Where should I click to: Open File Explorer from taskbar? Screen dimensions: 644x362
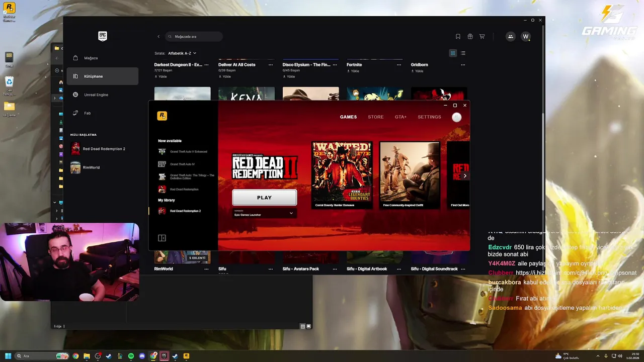pyautogui.click(x=87, y=356)
